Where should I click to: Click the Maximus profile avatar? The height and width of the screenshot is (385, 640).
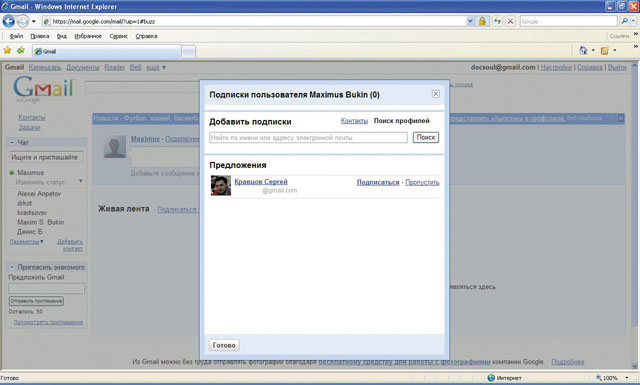coord(115,147)
